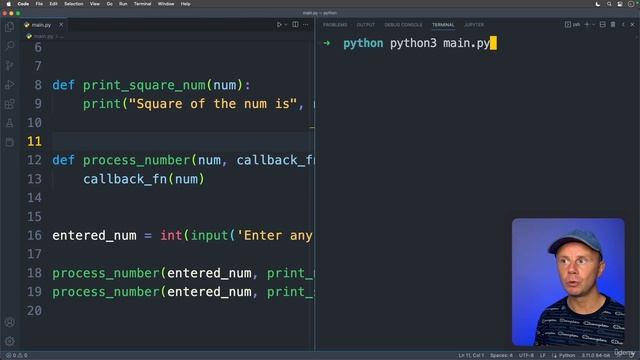Open the launch profile dropdown beside plus
Image resolution: width=640 pixels, height=360 pixels.
pos(593,25)
